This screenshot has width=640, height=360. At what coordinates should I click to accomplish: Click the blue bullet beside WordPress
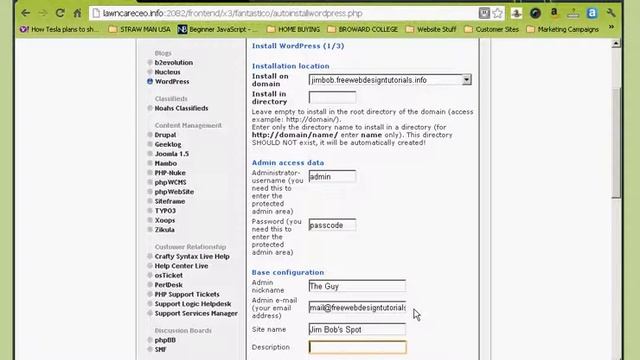pos(150,81)
